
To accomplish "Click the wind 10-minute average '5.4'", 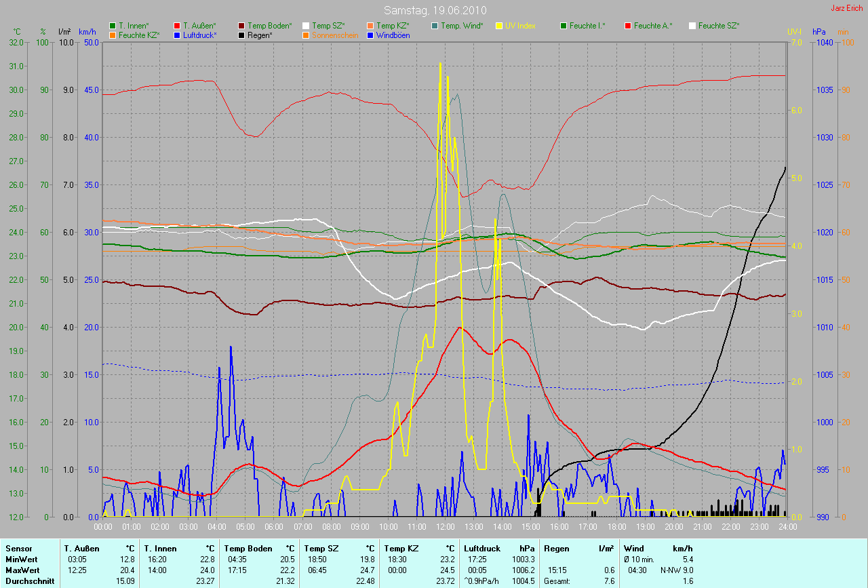I will [x=688, y=560].
